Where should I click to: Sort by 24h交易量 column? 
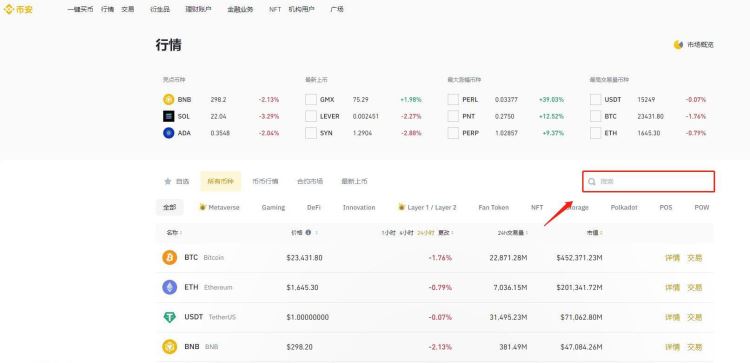point(512,233)
